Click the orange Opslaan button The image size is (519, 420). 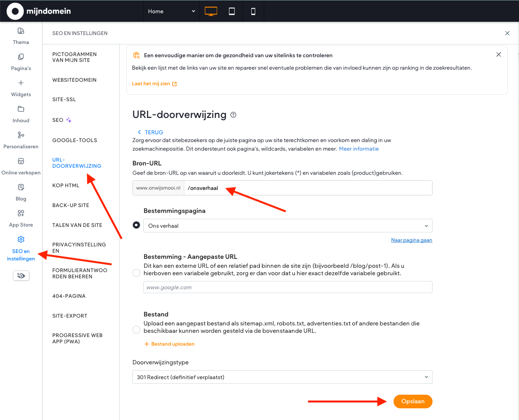(413, 401)
